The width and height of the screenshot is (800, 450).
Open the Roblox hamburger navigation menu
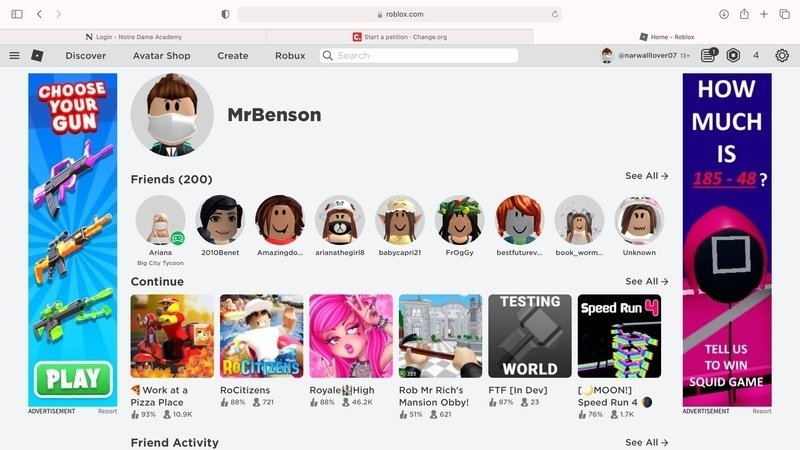14,56
